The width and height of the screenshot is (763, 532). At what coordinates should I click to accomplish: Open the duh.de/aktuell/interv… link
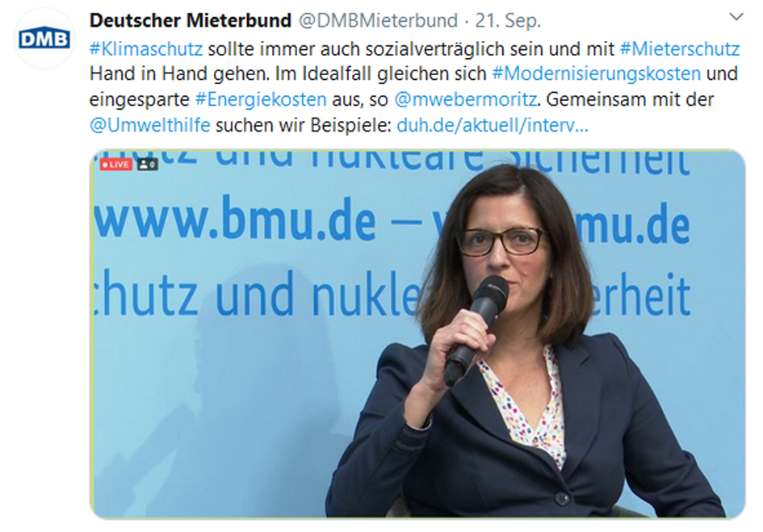point(493,125)
